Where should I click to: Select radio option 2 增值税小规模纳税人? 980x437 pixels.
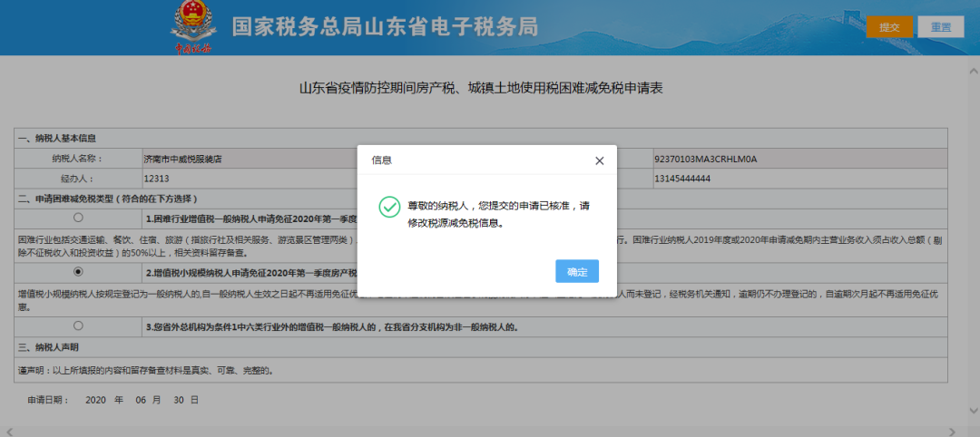click(x=78, y=272)
